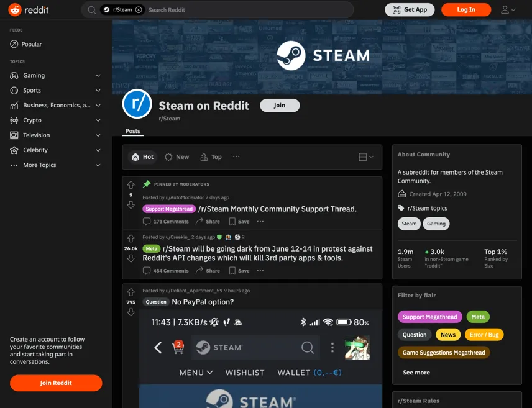
Task: Open u/Defiant_Apartment_59 profile link
Action: click(x=194, y=291)
